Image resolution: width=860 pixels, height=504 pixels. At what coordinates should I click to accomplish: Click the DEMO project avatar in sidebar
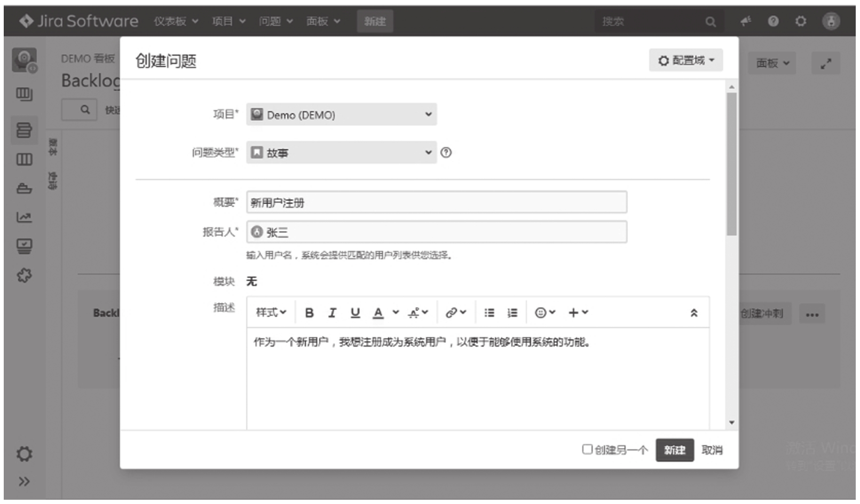click(25, 60)
